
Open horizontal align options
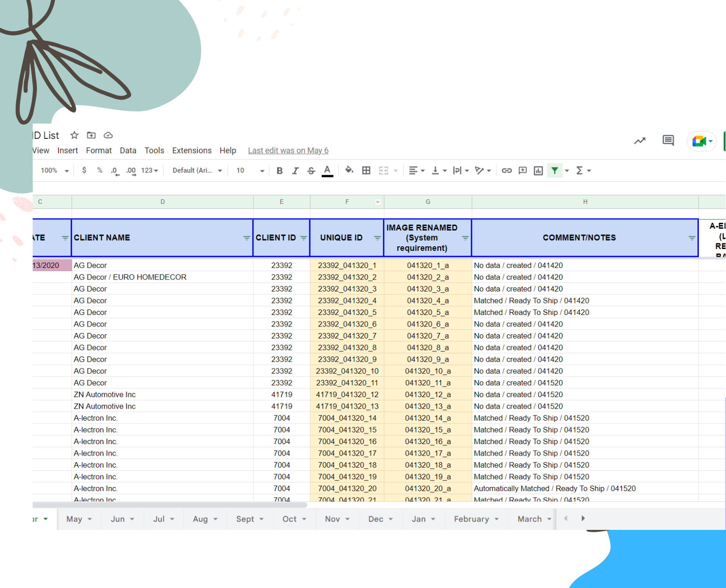coord(417,171)
